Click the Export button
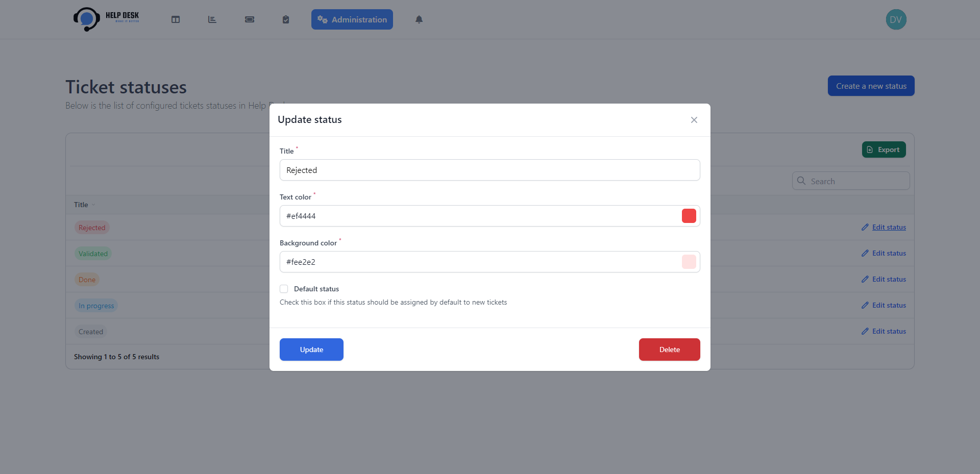The height and width of the screenshot is (474, 980). click(884, 149)
